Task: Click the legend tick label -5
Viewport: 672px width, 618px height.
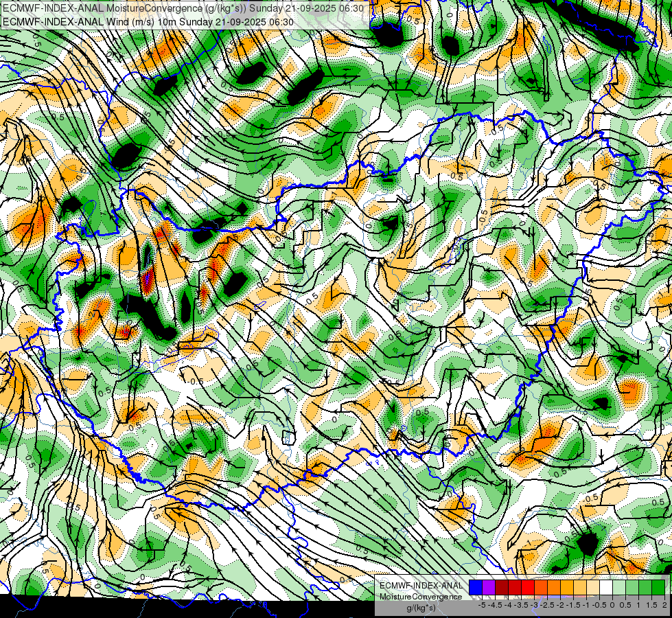Action: coord(482,605)
